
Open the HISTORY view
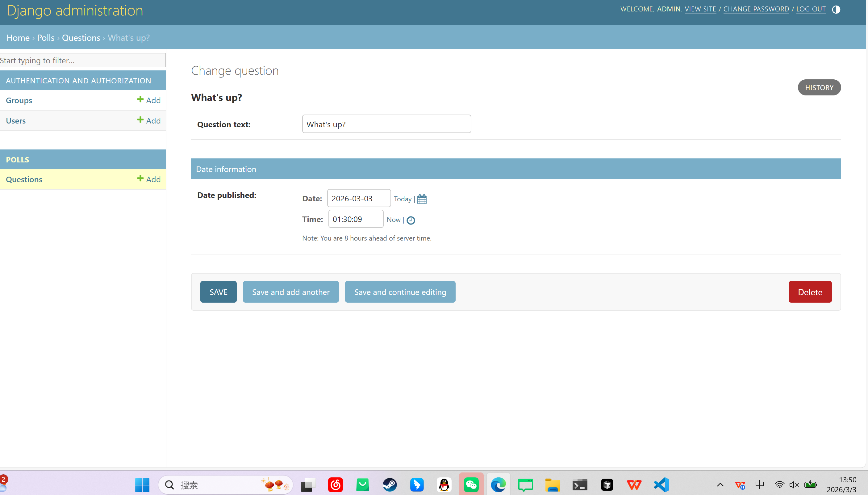pyautogui.click(x=819, y=87)
